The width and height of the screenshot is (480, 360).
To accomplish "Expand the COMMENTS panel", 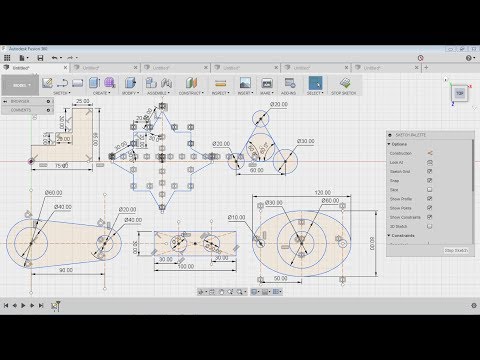I will coord(27,110).
